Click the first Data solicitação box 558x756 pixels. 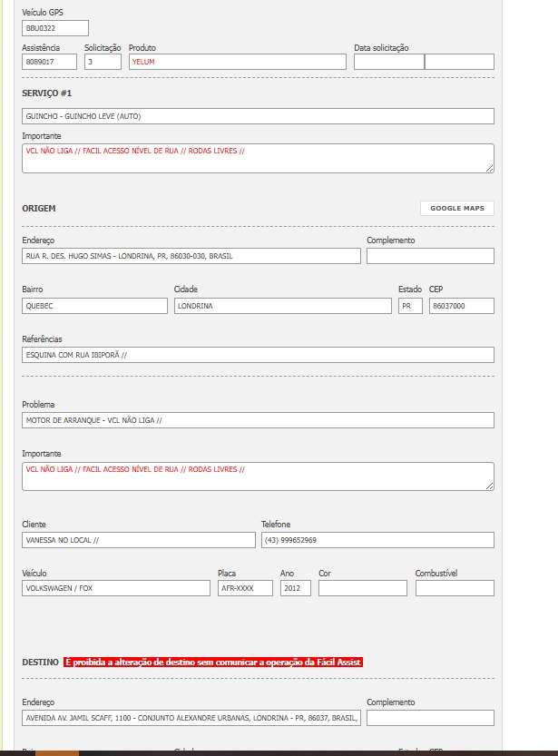tap(388, 62)
